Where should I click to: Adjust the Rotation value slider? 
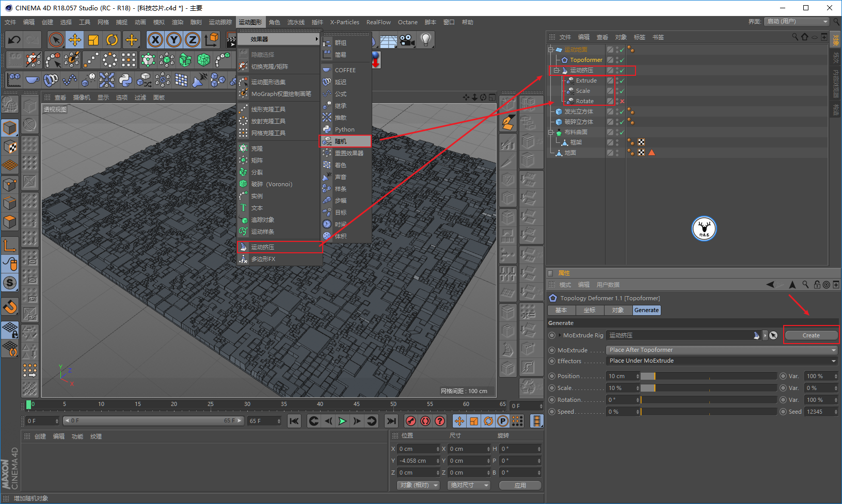(709, 400)
